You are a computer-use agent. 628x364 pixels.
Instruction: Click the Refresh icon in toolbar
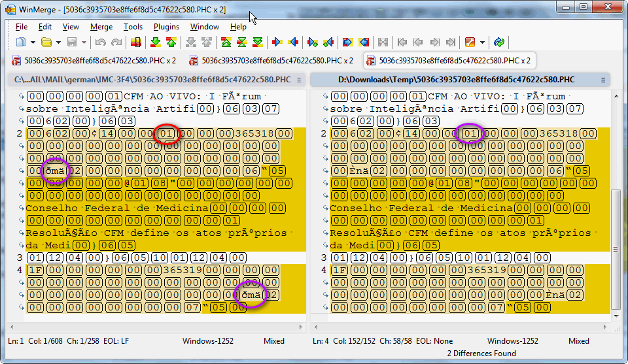[499, 42]
